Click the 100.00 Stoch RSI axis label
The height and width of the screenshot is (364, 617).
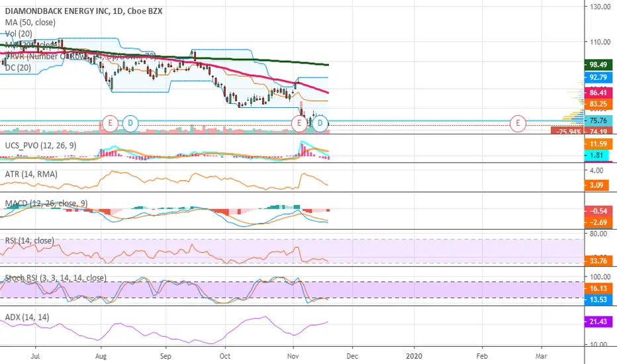600,277
